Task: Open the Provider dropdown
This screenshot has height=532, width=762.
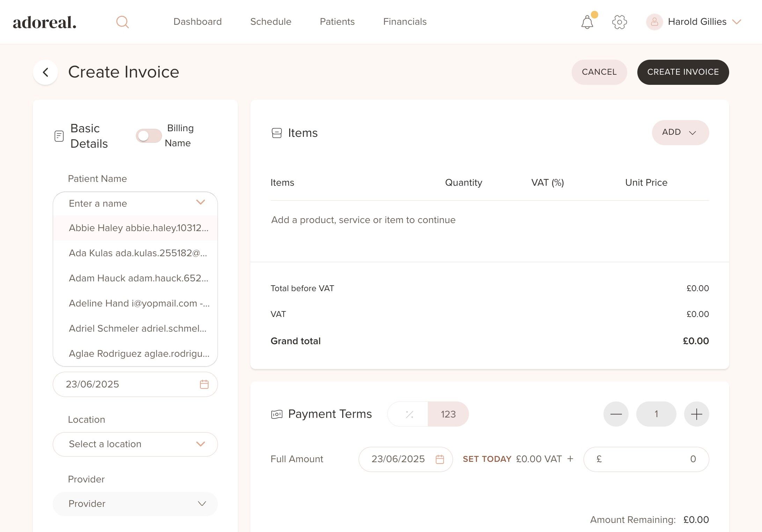Action: click(135, 504)
